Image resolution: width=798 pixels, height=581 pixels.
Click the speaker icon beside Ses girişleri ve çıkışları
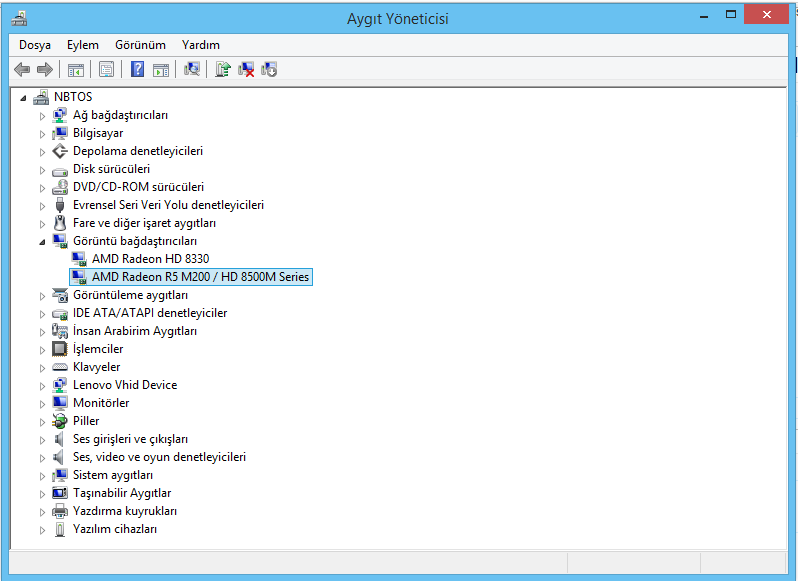[x=60, y=439]
